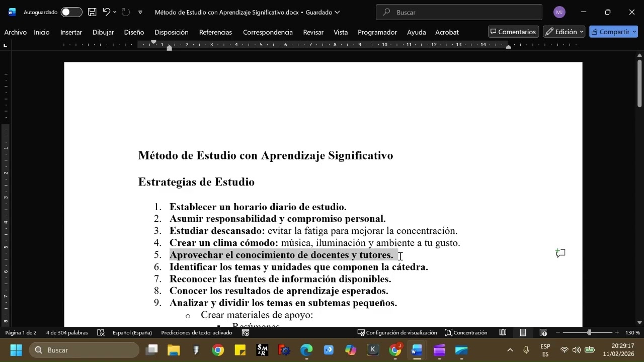Viewport: 644px width, 362px height.
Task: Switch to Read Mode view icon
Action: coord(503,333)
